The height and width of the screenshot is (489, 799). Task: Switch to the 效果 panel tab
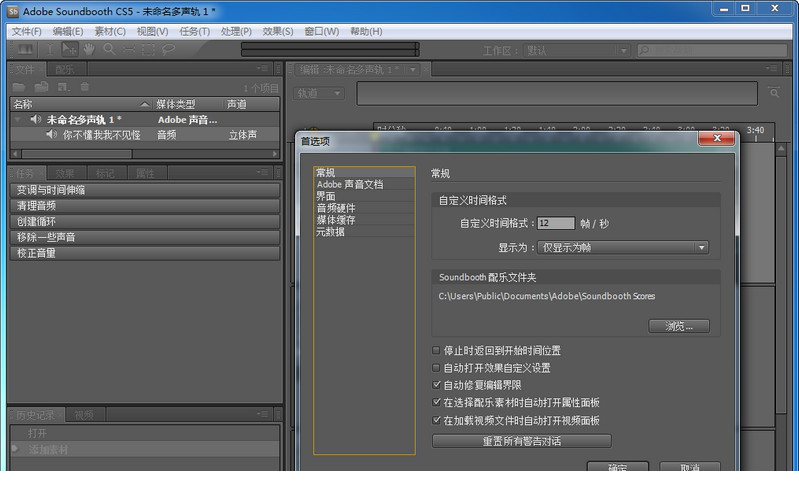65,174
